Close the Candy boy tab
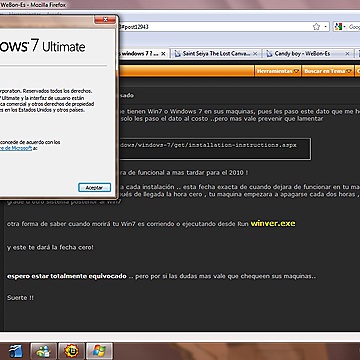Image resolution: width=360 pixels, height=360 pixels. click(x=347, y=54)
